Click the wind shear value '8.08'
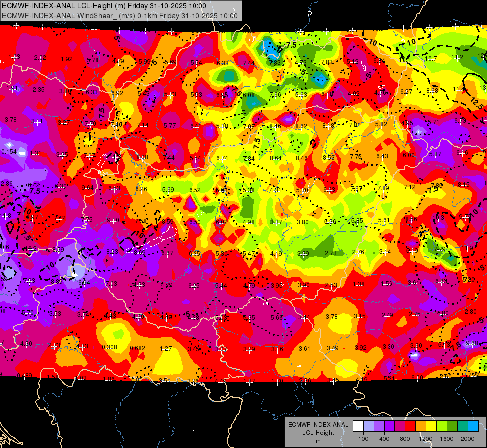Screen dimensions: 487x448 (x=142, y=157)
